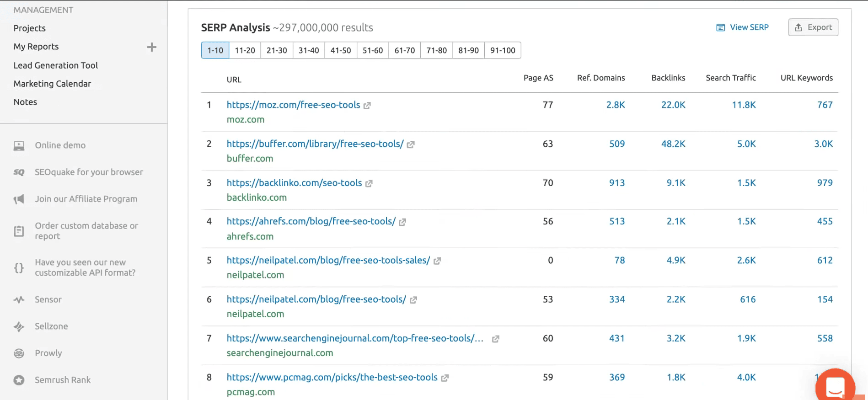Switch to results 41-50 tab
Screen dimensions: 868x400
pyautogui.click(x=341, y=50)
